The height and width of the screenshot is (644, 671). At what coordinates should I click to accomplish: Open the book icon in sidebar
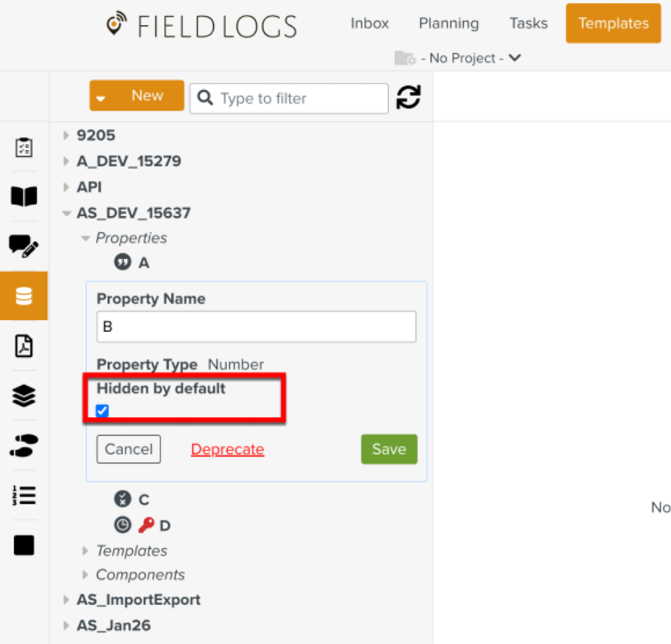pyautogui.click(x=24, y=196)
